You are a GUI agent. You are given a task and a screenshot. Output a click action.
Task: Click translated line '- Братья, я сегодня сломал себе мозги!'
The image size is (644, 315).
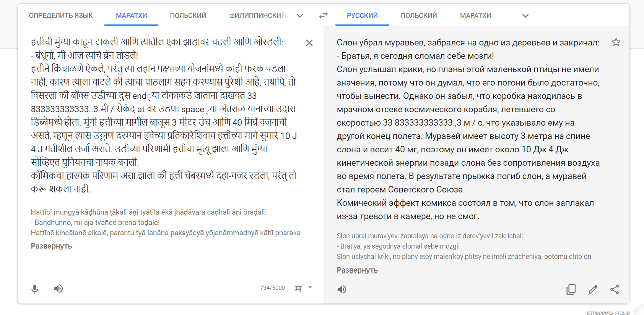tap(415, 56)
